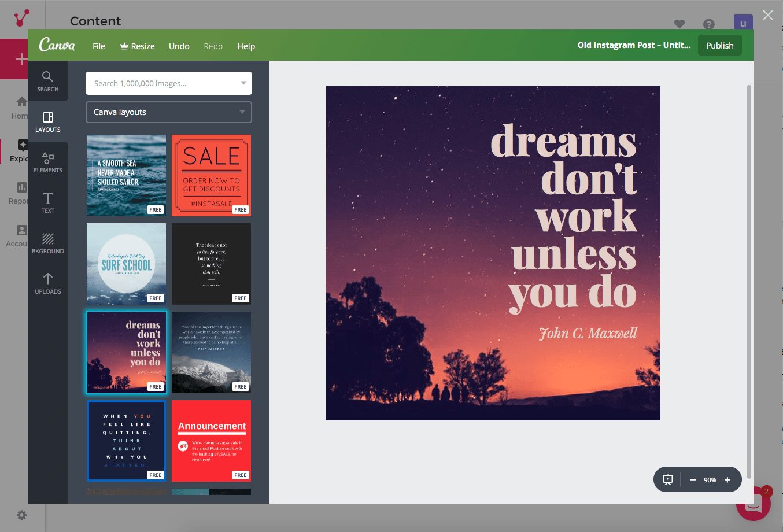783x532 pixels.
Task: Click the presentation mode icon
Action: 668,479
